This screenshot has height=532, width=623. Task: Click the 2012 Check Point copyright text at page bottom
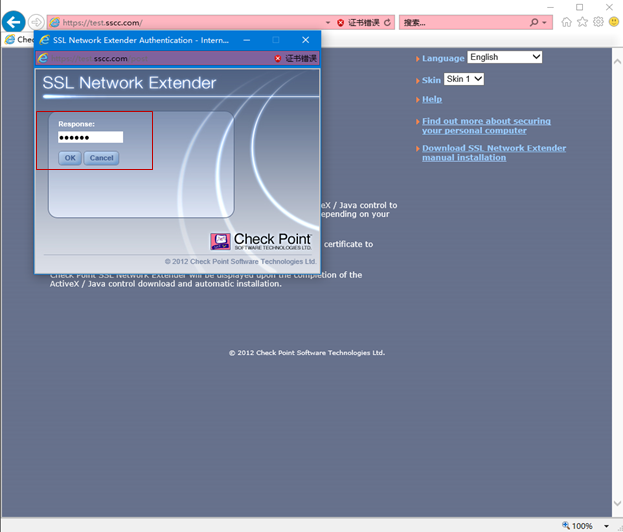307,353
